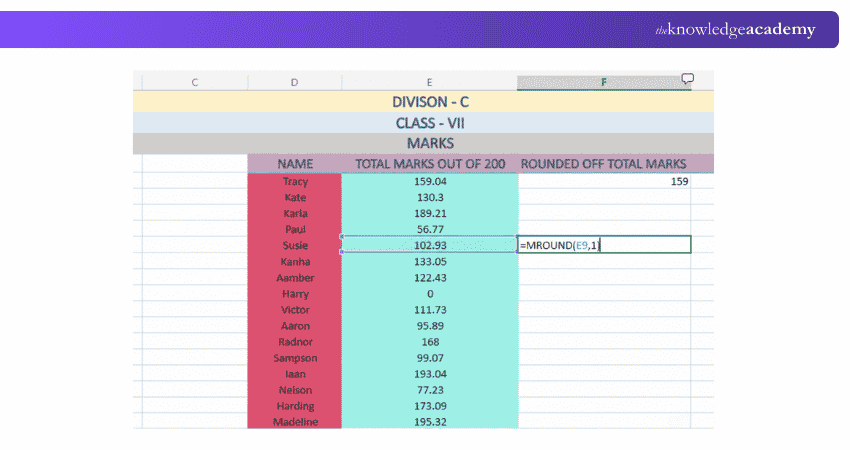Click the cell containing Kate

pos(295,197)
